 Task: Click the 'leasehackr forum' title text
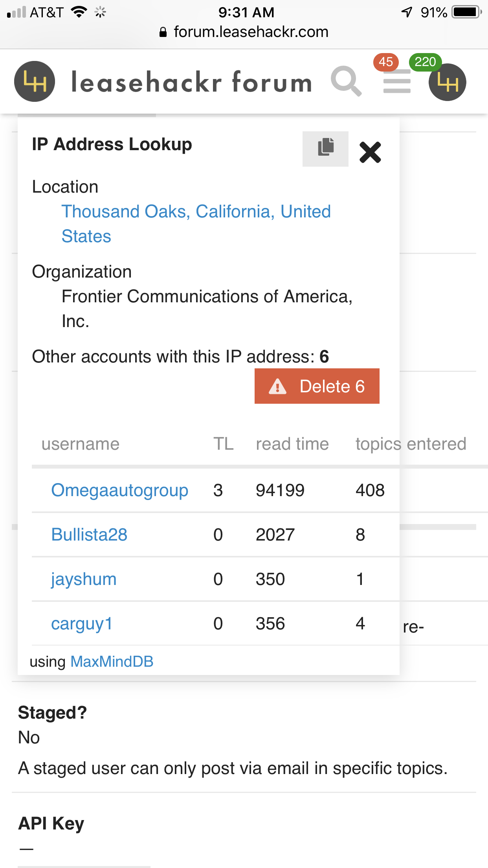[192, 82]
